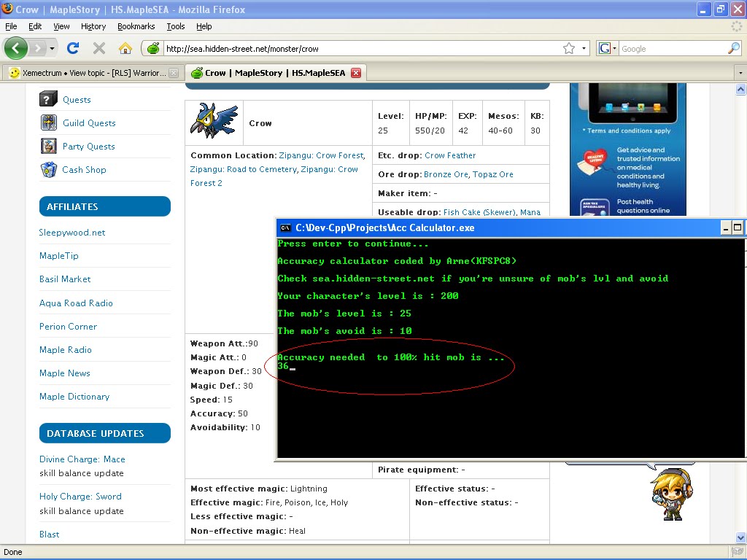Click the Crow monster image

pyautogui.click(x=214, y=120)
